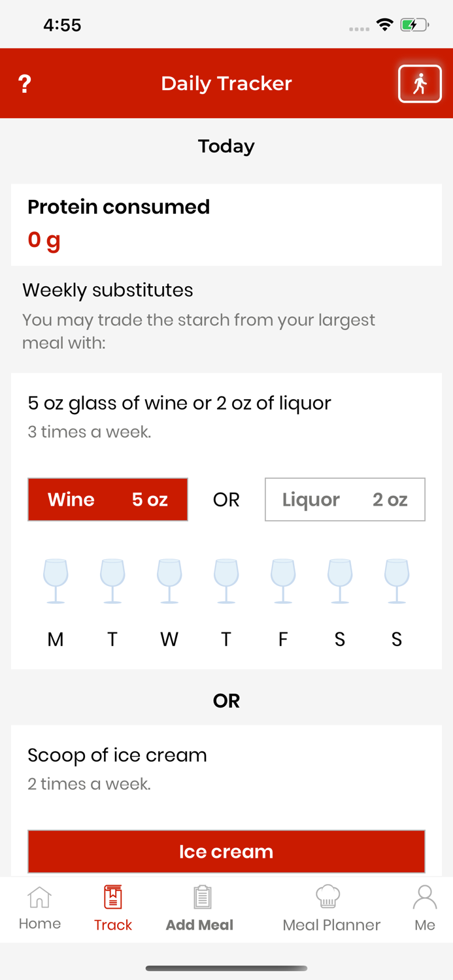Open the Track tab
The image size is (453, 980).
pyautogui.click(x=113, y=908)
